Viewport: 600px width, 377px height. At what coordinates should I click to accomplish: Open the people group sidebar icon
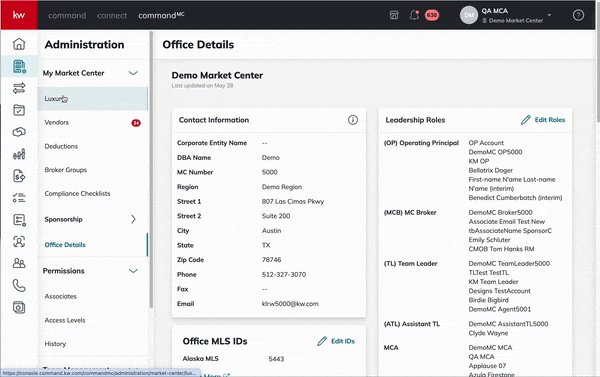click(19, 263)
